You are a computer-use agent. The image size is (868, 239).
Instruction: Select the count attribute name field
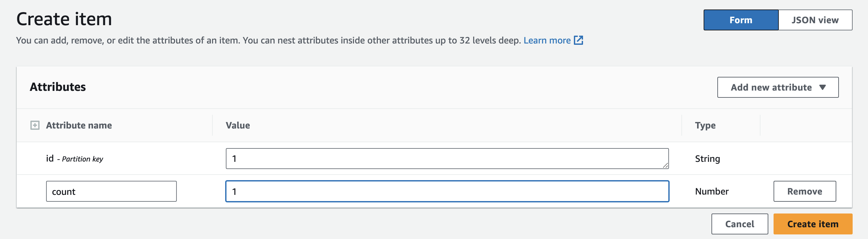pyautogui.click(x=111, y=191)
